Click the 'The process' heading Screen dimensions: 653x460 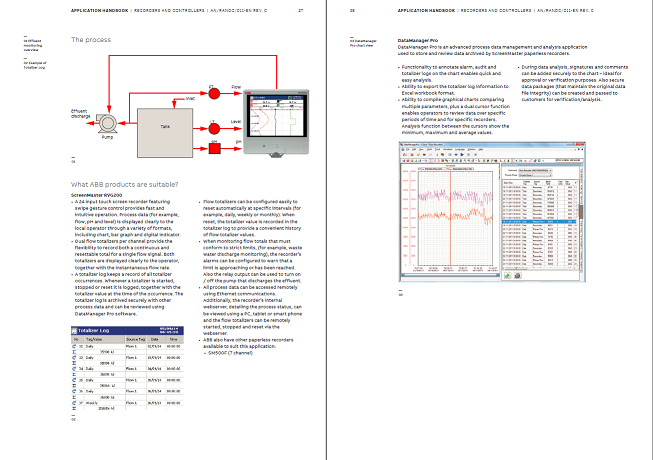[x=89, y=40]
